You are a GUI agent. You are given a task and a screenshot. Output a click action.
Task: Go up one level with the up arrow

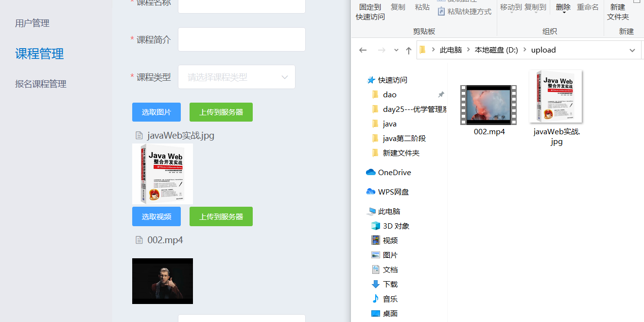409,50
